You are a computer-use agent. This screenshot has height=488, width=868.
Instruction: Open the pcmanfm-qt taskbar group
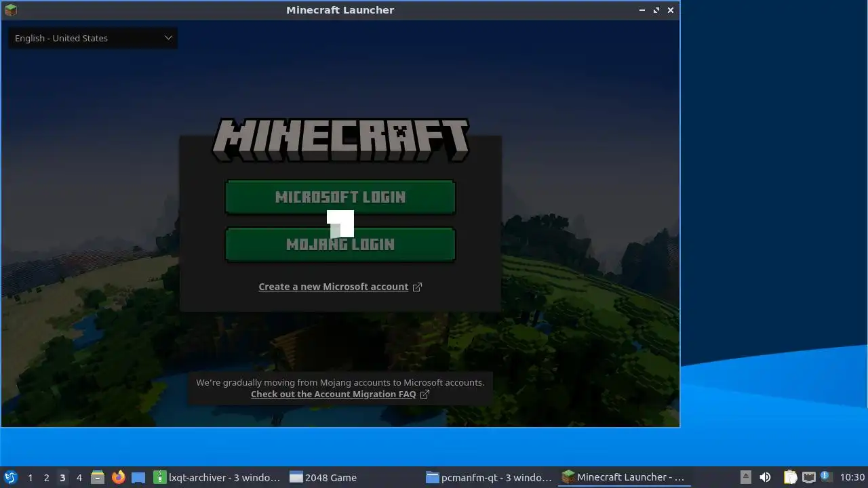pos(489,477)
